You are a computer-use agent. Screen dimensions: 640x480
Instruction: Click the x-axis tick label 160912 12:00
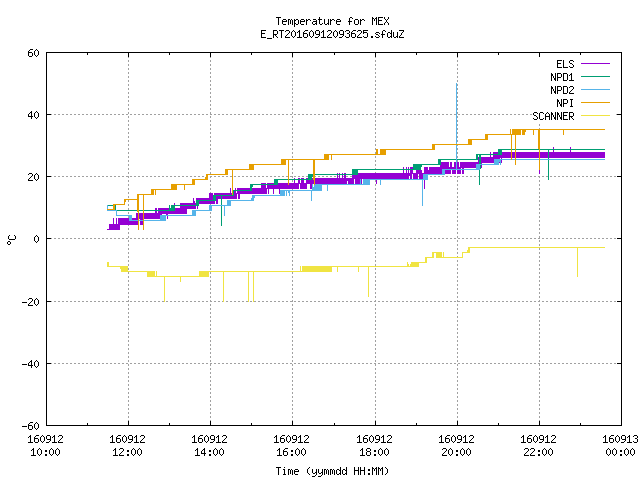tap(127, 446)
